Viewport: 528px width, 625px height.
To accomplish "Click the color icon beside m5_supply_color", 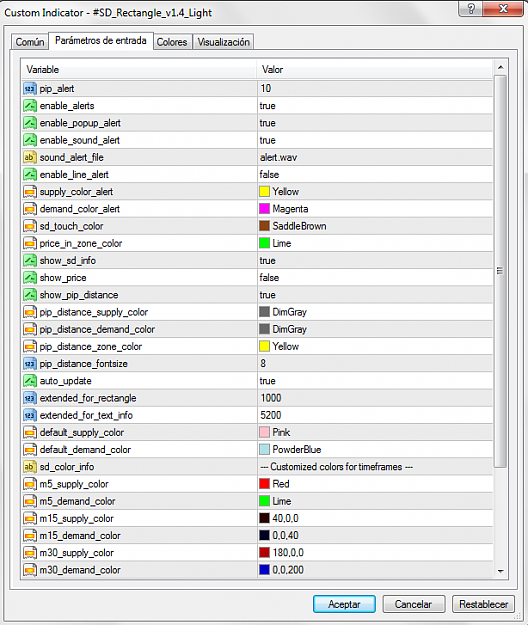I will tap(30, 484).
